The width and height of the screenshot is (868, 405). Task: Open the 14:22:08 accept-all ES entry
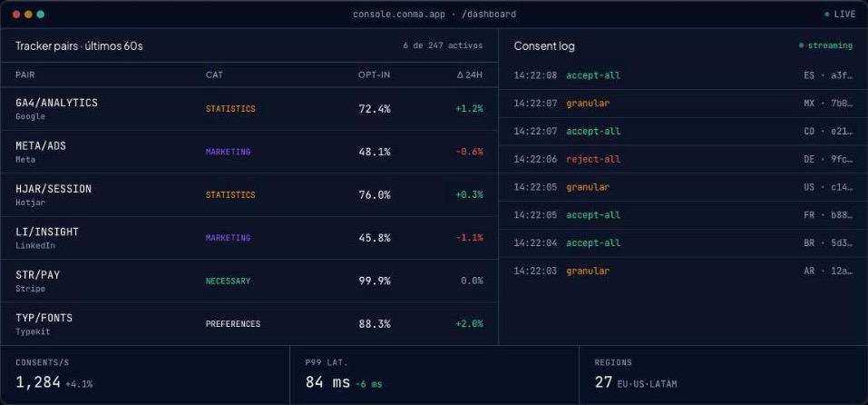683,75
